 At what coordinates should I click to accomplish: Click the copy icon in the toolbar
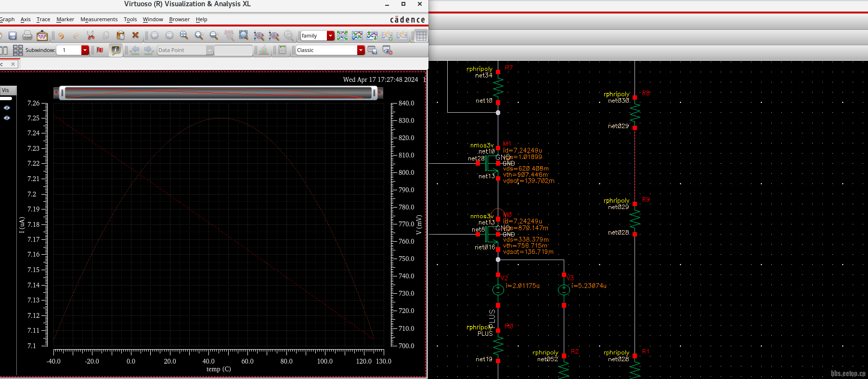coord(106,36)
